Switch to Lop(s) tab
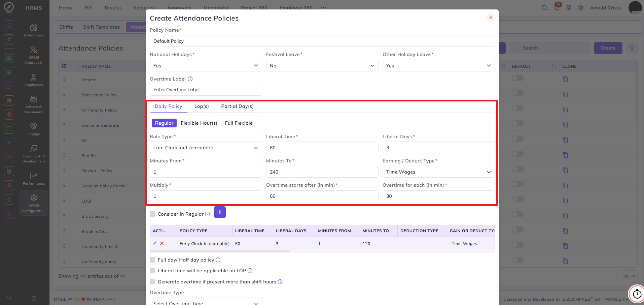This screenshot has height=305, width=644. point(202,106)
